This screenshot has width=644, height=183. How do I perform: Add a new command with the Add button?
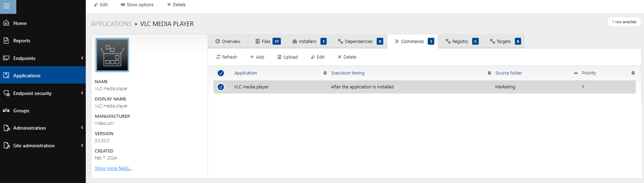coord(257,57)
